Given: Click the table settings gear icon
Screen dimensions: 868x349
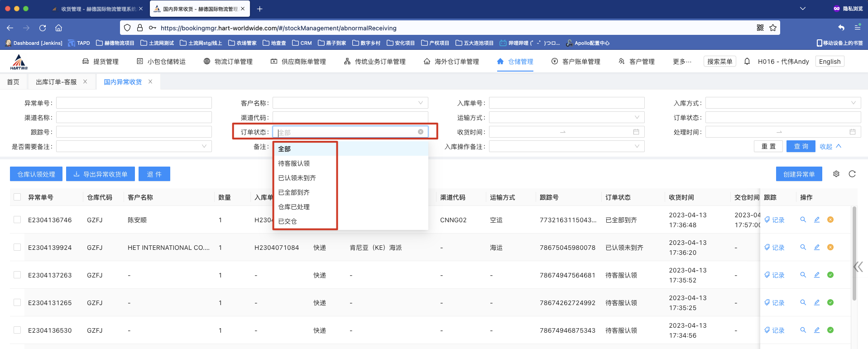Looking at the screenshot, I should tap(836, 174).
